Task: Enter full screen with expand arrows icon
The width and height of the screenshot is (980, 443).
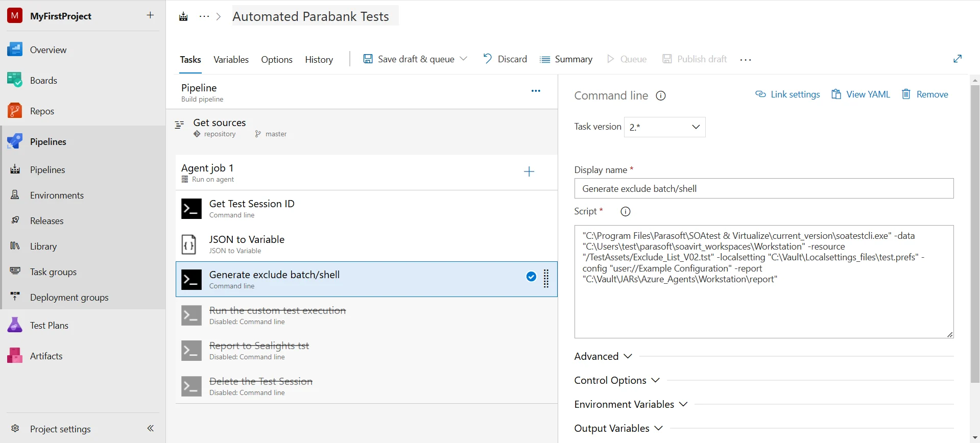Action: tap(958, 59)
